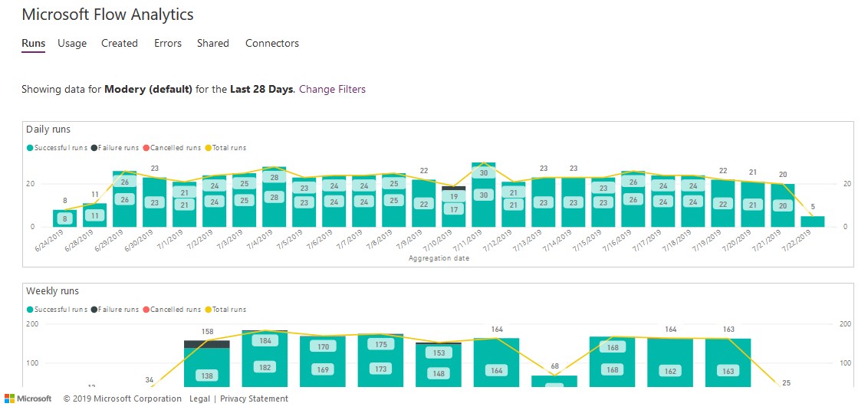The width and height of the screenshot is (868, 410).
Task: Click Total runs legend dot in Weekly runs
Action: [208, 310]
